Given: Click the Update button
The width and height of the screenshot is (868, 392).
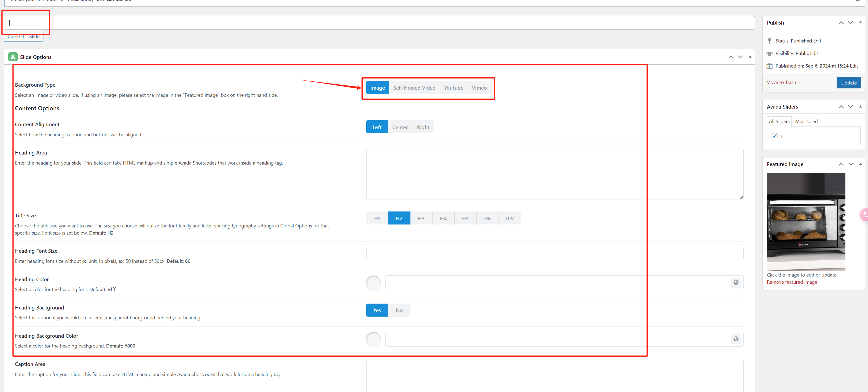Looking at the screenshot, I should [849, 82].
